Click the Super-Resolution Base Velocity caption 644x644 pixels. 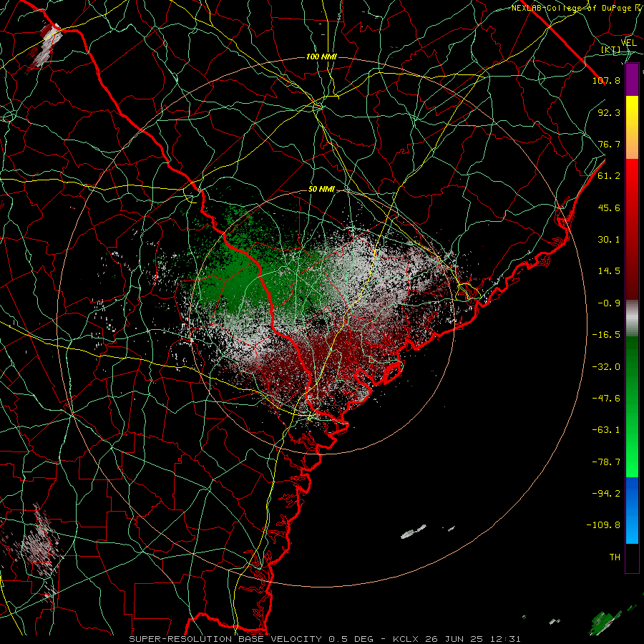[325, 639]
